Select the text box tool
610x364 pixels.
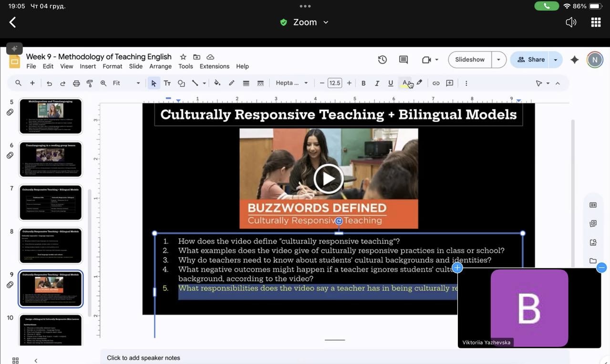167,83
